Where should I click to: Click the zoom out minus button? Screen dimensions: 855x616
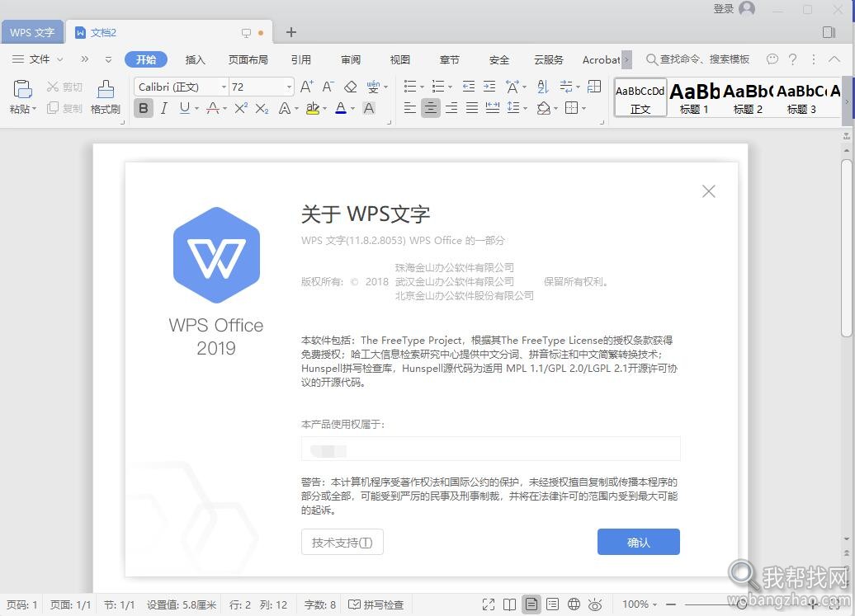(x=671, y=604)
